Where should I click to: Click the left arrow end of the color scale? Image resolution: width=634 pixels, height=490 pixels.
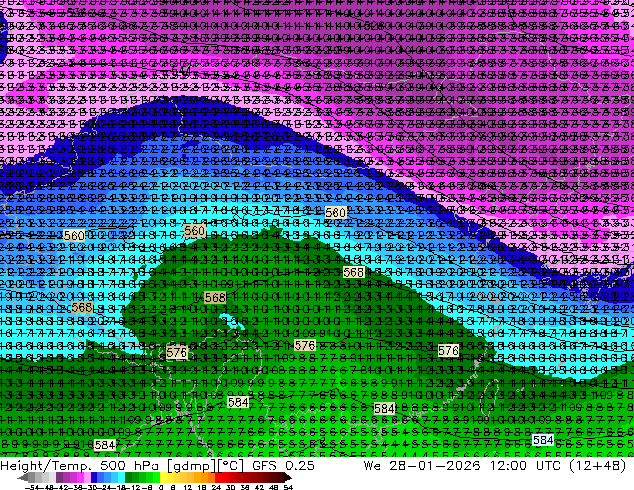(x=22, y=478)
